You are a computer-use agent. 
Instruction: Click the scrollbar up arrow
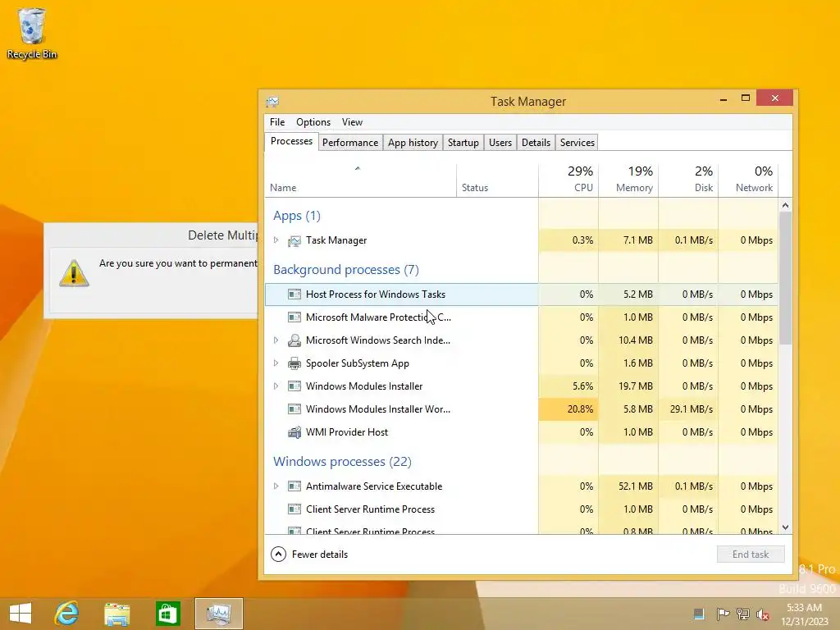[x=785, y=205]
